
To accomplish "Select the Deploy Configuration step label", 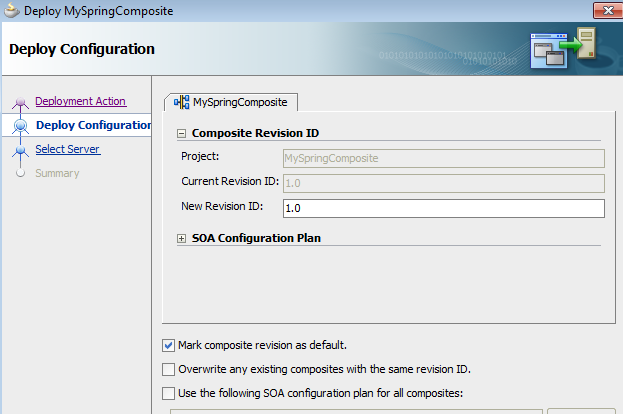I will 92,125.
